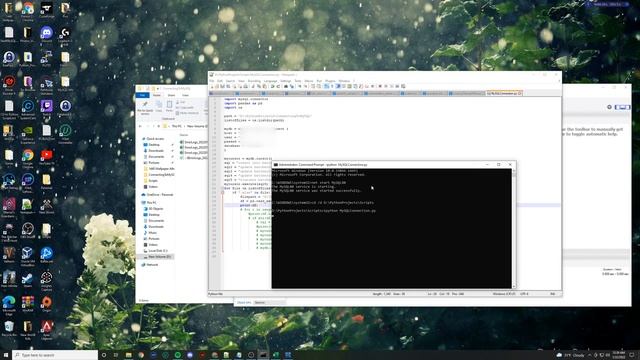Click Zoom Out icon in Notepad++ toolbar
The height and width of the screenshot is (360, 640).
click(x=306, y=87)
